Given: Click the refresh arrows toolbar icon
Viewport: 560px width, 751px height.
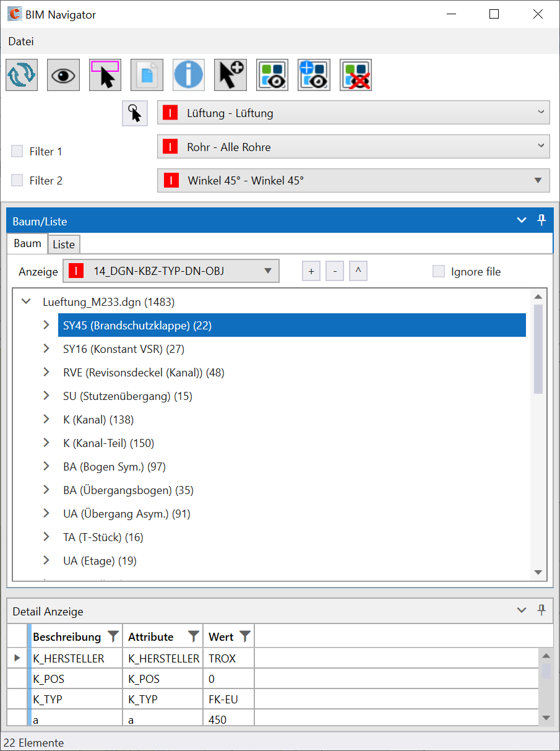Looking at the screenshot, I should tap(22, 75).
